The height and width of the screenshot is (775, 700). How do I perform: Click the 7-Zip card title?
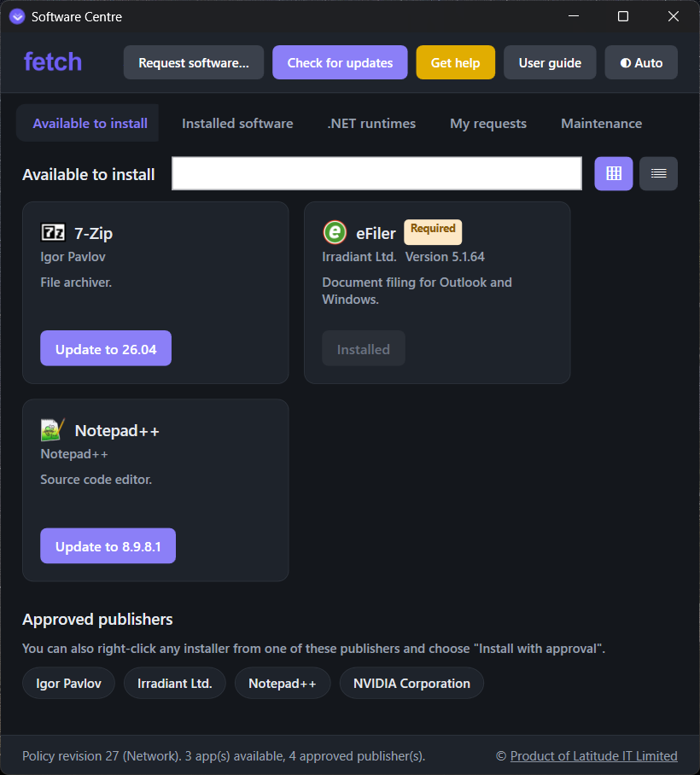(93, 233)
